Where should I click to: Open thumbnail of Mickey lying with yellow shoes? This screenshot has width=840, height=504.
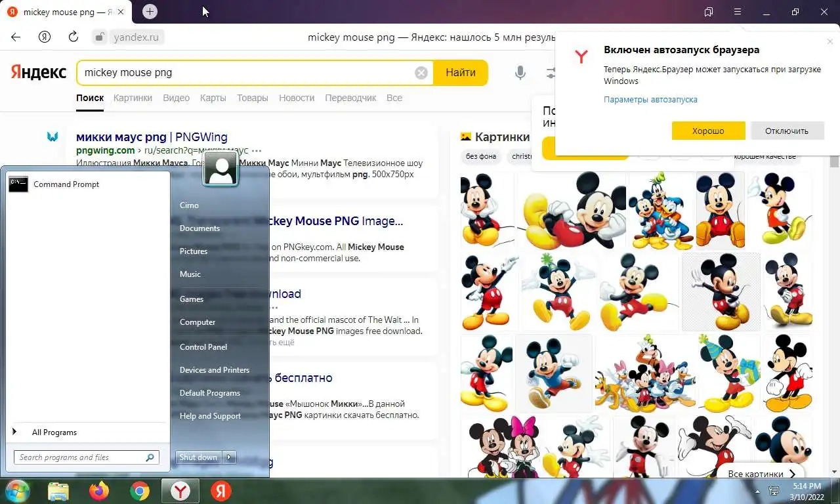pyautogui.click(x=572, y=209)
